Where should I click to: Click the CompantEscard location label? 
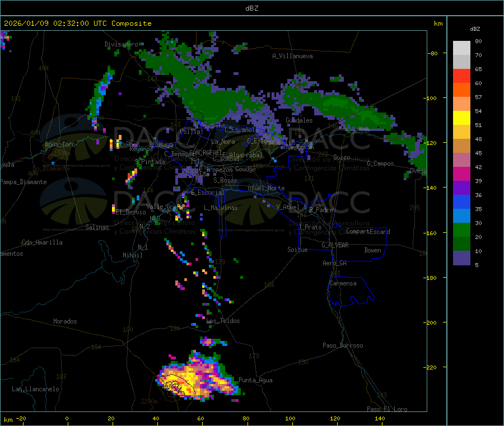pos(368,231)
